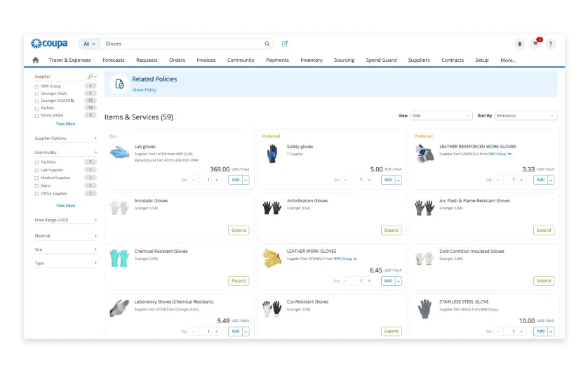Open the Requests menu

pos(147,60)
